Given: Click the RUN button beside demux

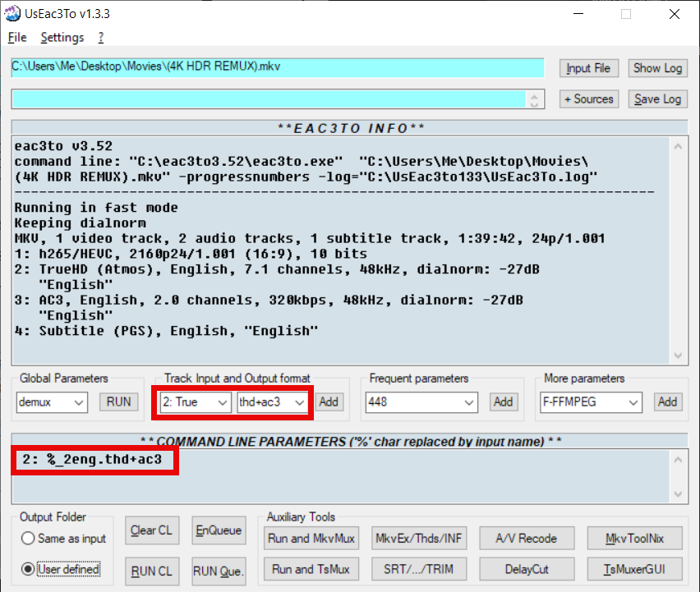Looking at the screenshot, I should pyautogui.click(x=118, y=402).
